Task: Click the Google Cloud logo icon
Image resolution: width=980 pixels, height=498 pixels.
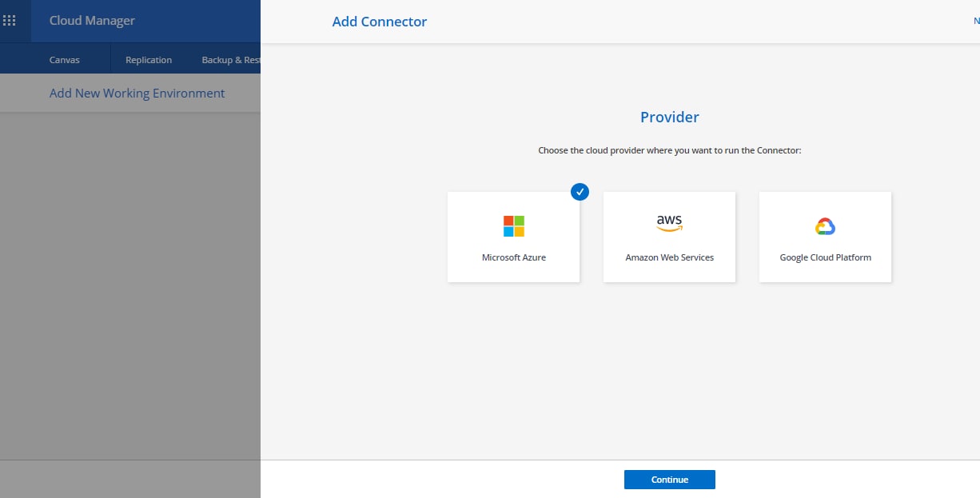Action: point(825,227)
